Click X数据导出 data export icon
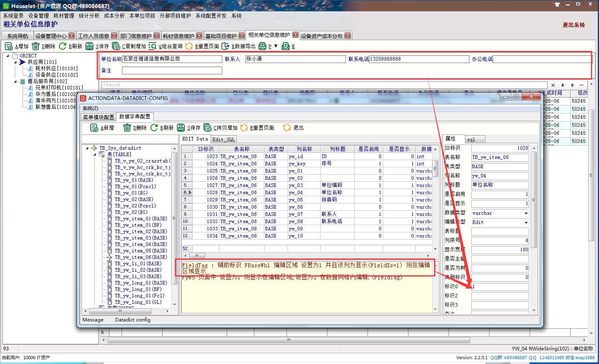The width and height of the screenshot is (599, 364). pos(225,47)
